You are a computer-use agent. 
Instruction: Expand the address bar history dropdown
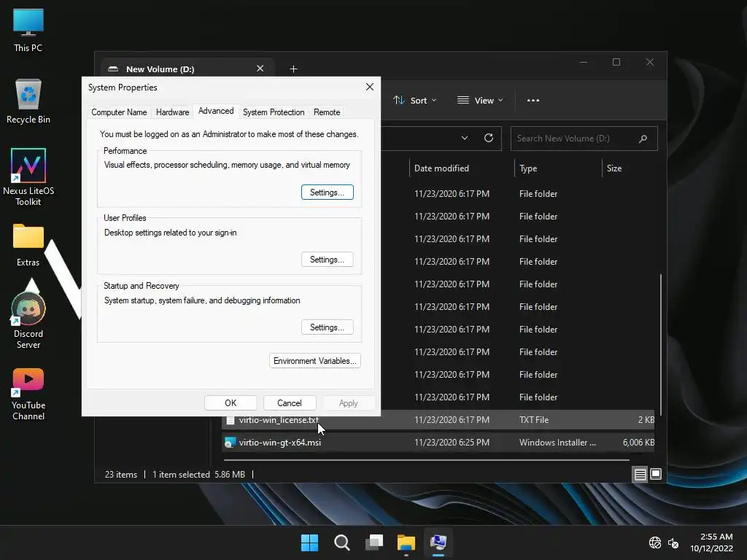(x=465, y=138)
